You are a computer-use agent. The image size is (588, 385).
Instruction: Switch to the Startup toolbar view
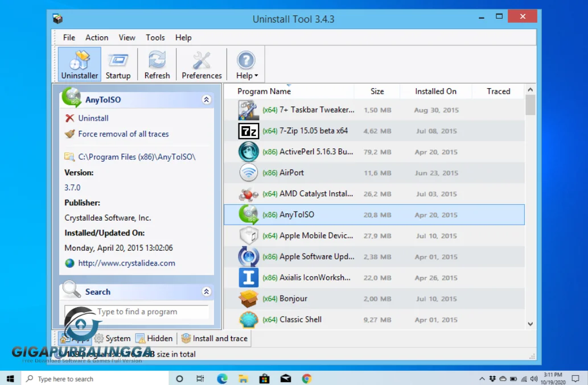118,64
